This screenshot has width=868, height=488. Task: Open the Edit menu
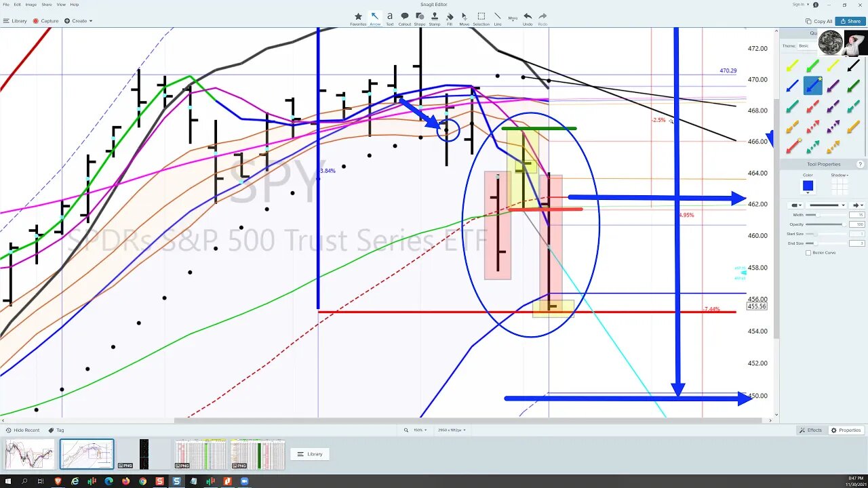click(18, 5)
